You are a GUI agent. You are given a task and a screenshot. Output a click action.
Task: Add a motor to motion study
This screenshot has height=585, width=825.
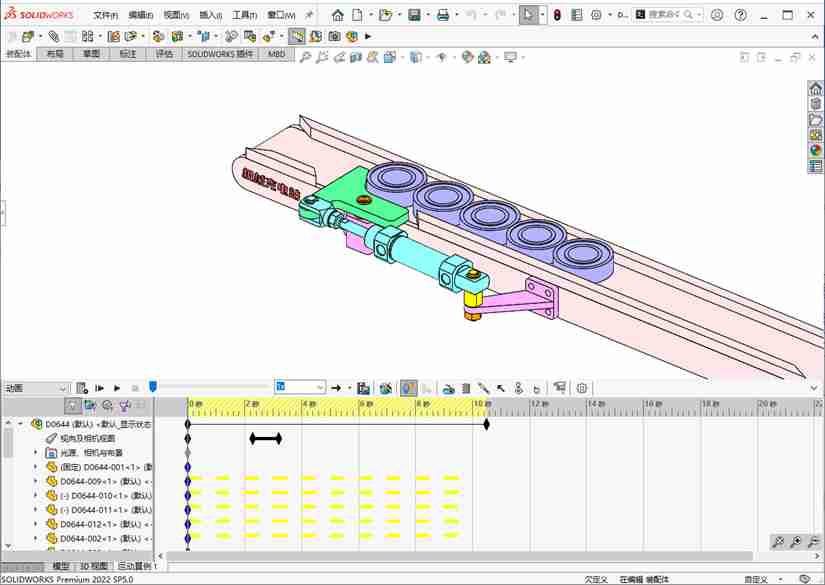pyautogui.click(x=450, y=388)
